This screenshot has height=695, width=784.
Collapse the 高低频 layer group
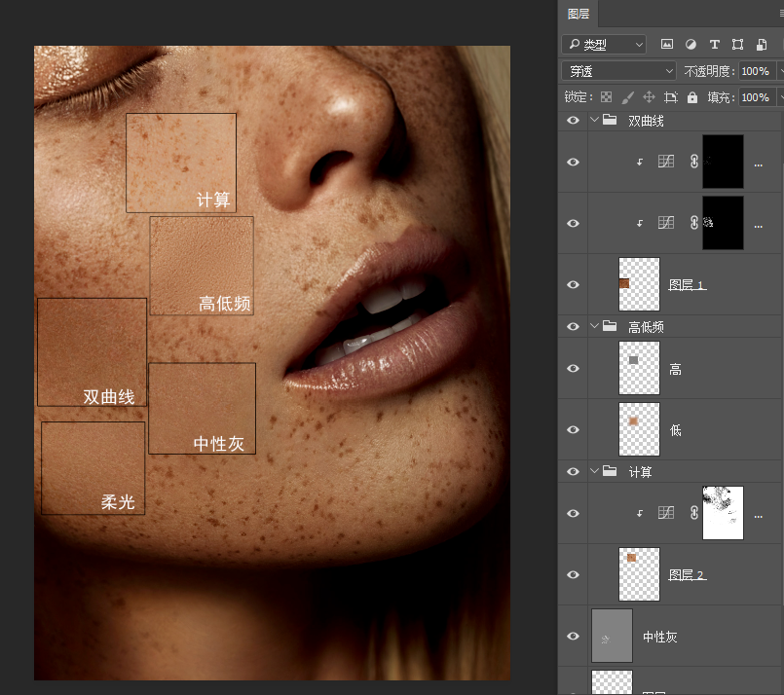[593, 327]
